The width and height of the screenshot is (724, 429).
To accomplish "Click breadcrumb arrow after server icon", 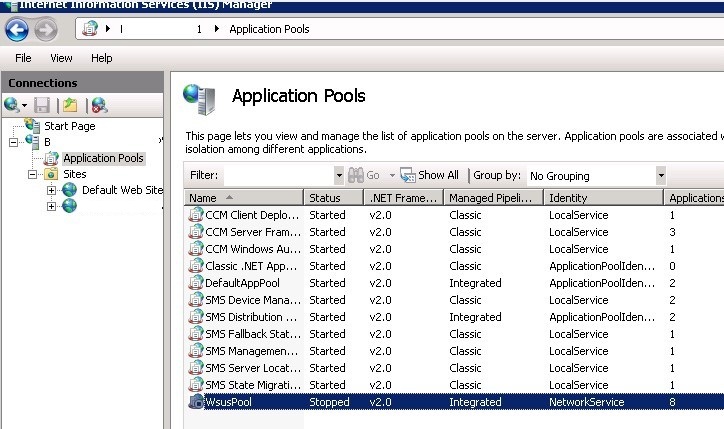I will pos(108,29).
